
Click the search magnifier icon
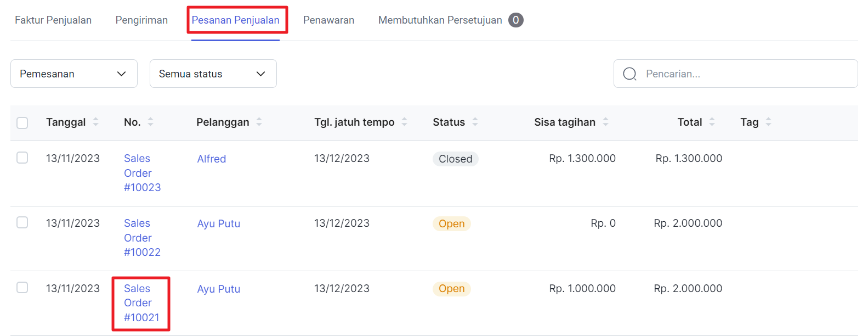[x=630, y=74]
